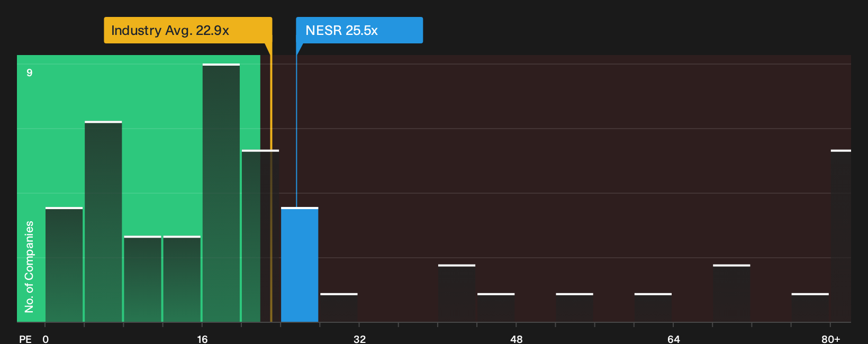Select the blue NESR histogram bar

300,265
